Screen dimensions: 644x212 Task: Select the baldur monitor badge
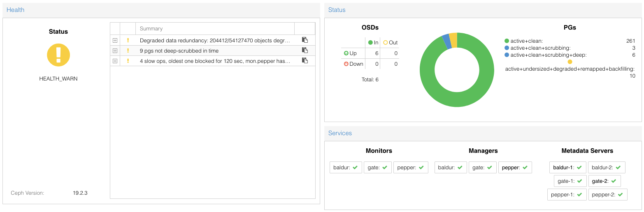pyautogui.click(x=346, y=167)
